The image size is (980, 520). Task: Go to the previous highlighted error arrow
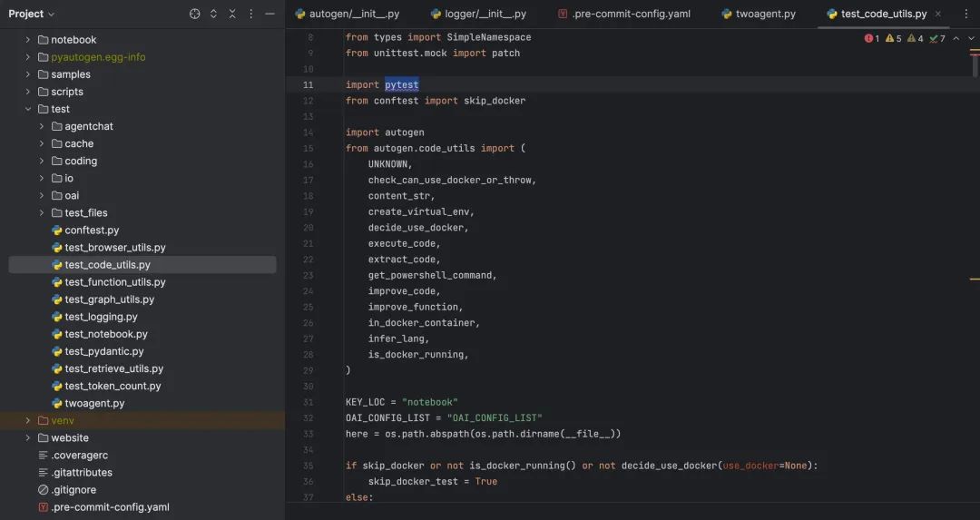pos(956,38)
